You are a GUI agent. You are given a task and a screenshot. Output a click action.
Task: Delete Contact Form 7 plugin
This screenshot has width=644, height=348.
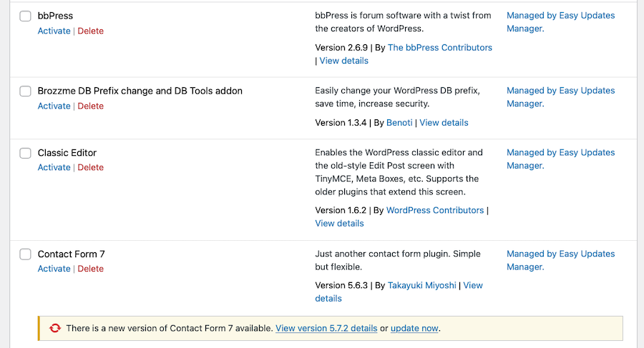(90, 269)
